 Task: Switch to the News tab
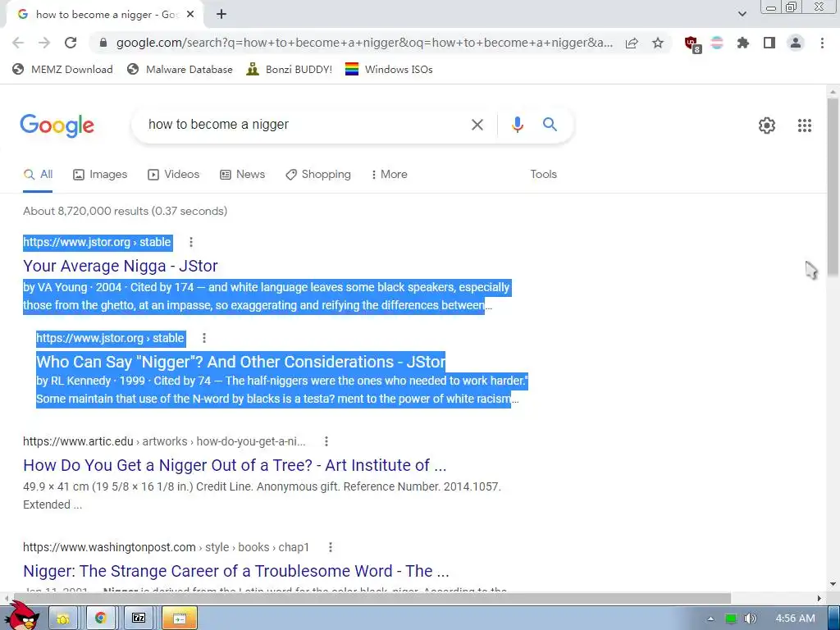242,175
